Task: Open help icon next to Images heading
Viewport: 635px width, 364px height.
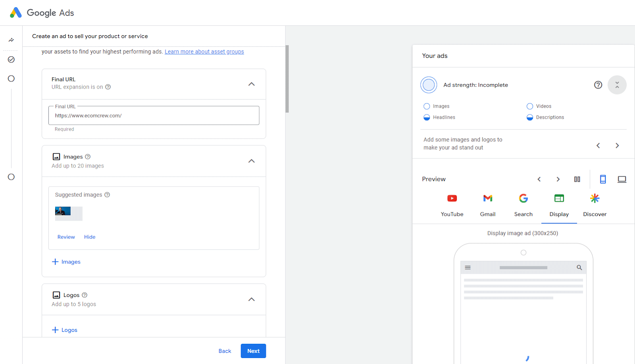Action: coord(88,157)
